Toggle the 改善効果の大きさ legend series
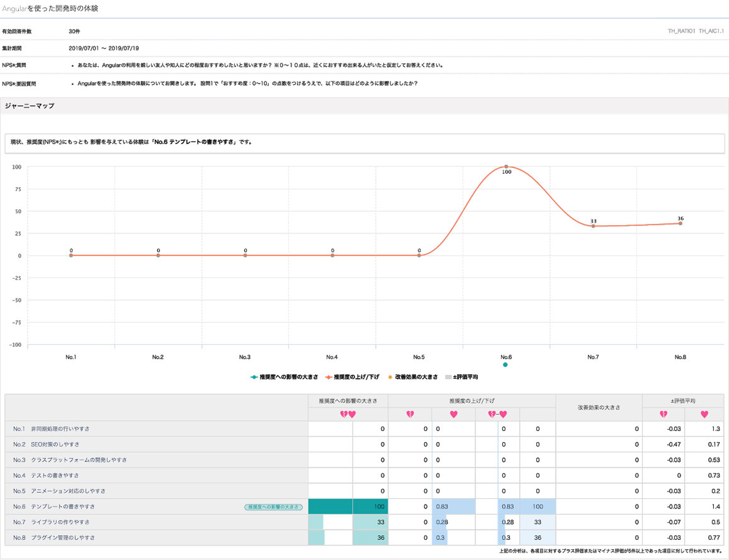 (413, 377)
